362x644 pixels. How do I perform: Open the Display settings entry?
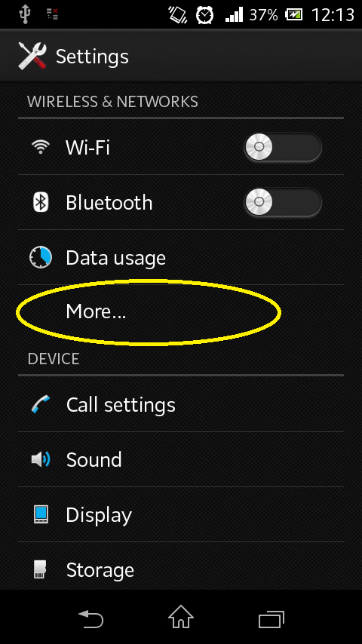tap(181, 514)
